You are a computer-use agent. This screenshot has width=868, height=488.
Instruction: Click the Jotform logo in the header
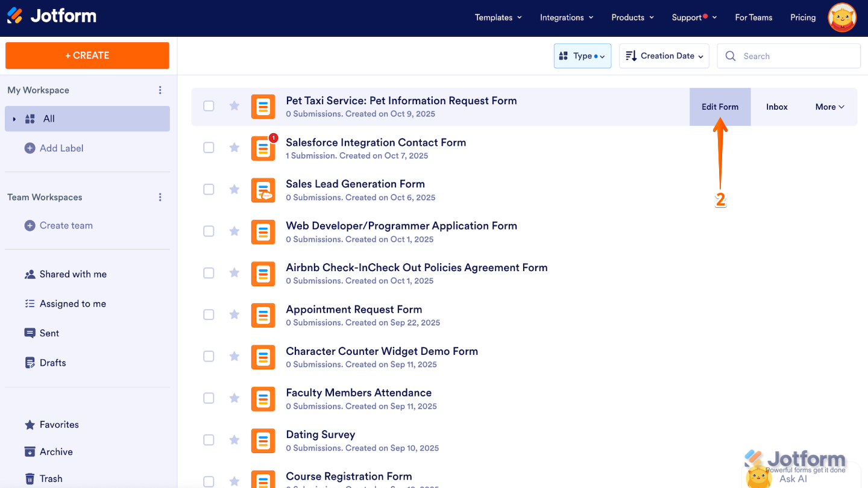click(51, 17)
